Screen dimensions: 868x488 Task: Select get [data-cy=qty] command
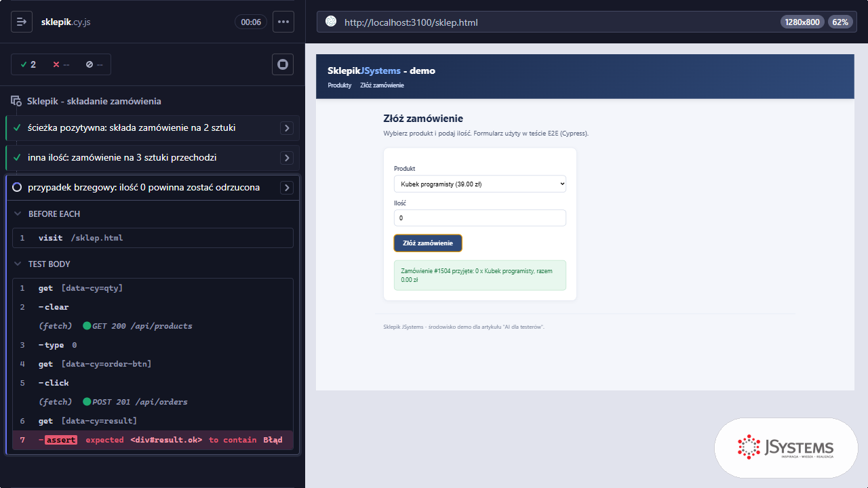(153, 288)
